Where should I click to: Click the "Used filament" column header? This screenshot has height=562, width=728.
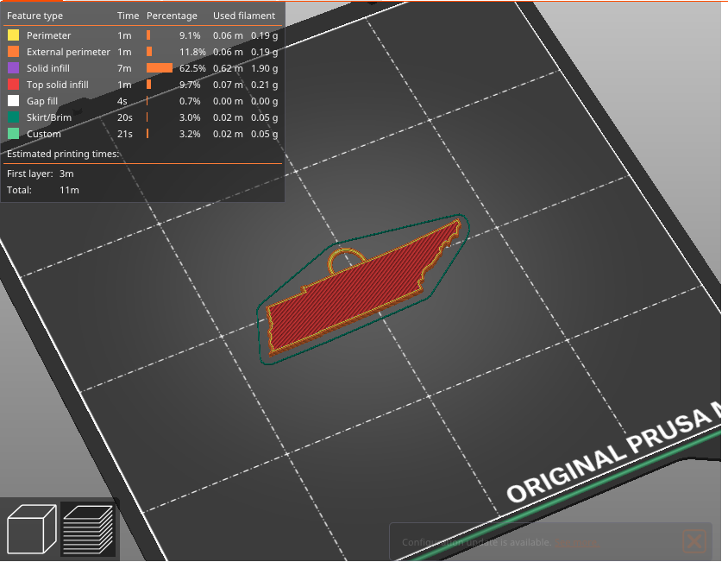tap(244, 16)
